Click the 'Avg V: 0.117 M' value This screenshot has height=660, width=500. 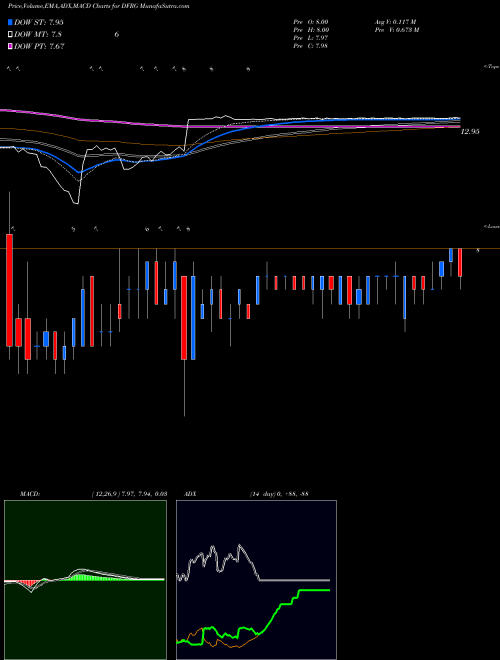tap(395, 22)
